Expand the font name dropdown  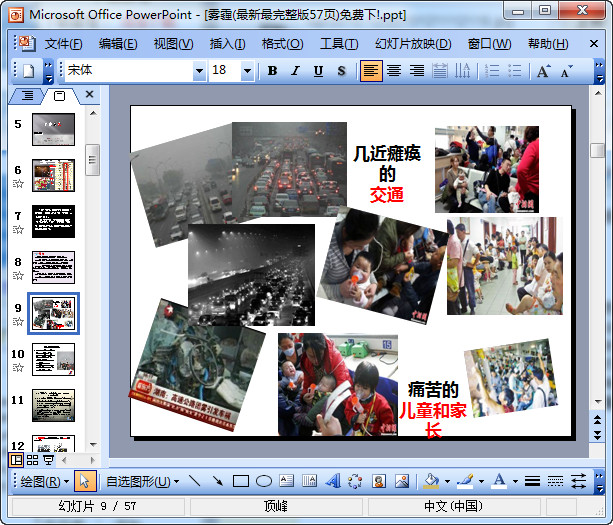pos(198,71)
